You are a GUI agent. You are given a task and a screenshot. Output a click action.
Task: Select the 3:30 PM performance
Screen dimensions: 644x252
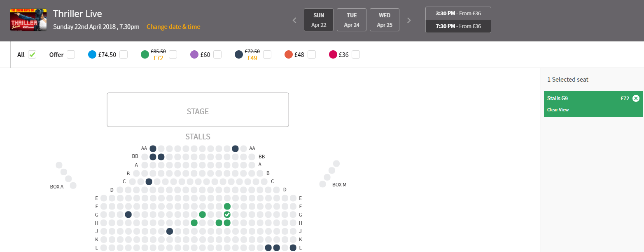click(x=458, y=13)
